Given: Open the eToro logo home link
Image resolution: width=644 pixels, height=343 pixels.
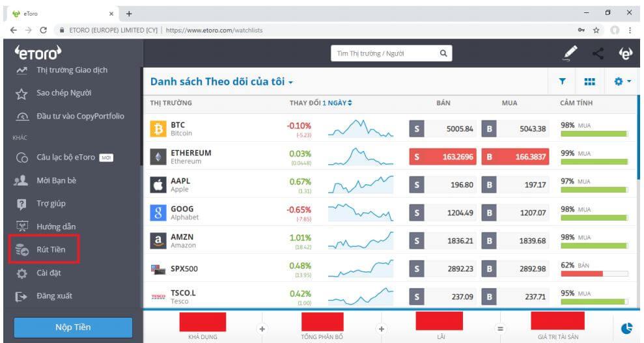Looking at the screenshot, I should click(x=38, y=53).
